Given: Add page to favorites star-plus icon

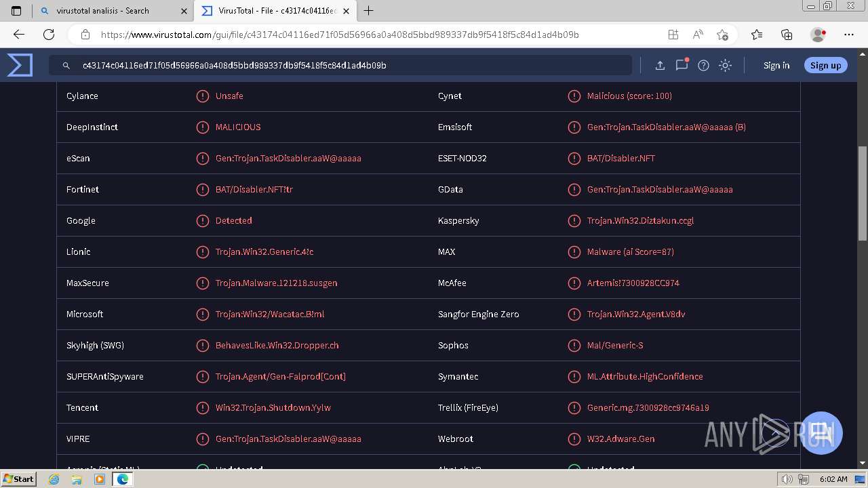Looking at the screenshot, I should click(x=722, y=35).
